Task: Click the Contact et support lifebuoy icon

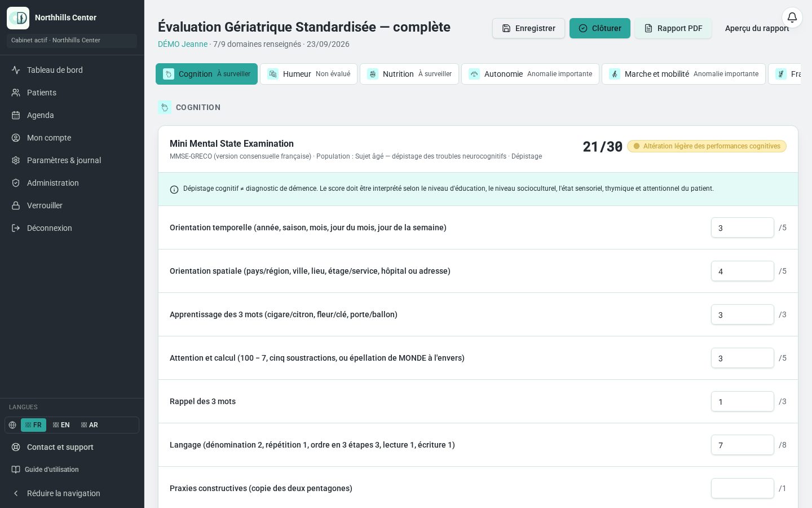Action: (x=16, y=447)
